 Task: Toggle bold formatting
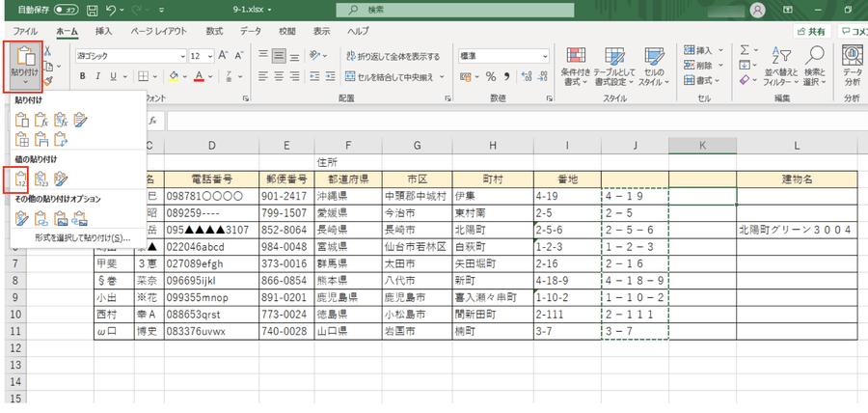[84, 76]
